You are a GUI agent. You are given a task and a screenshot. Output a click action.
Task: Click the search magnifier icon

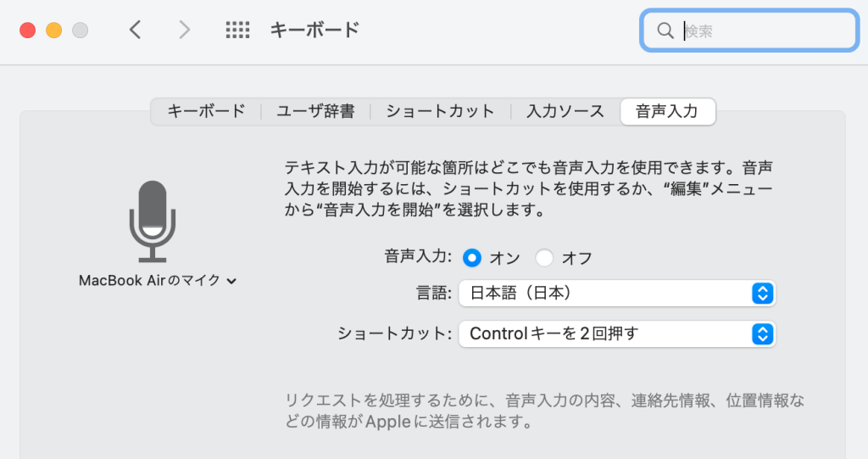(665, 31)
